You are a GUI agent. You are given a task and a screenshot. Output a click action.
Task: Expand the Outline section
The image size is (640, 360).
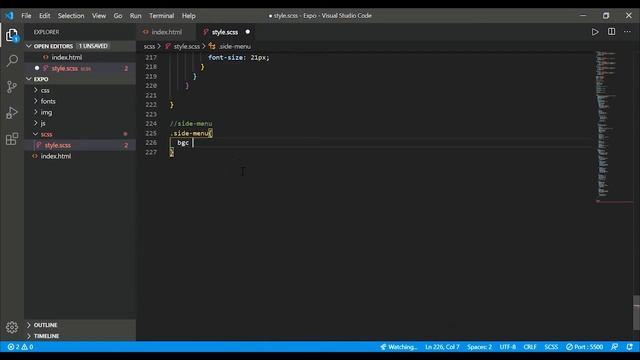(x=80, y=325)
